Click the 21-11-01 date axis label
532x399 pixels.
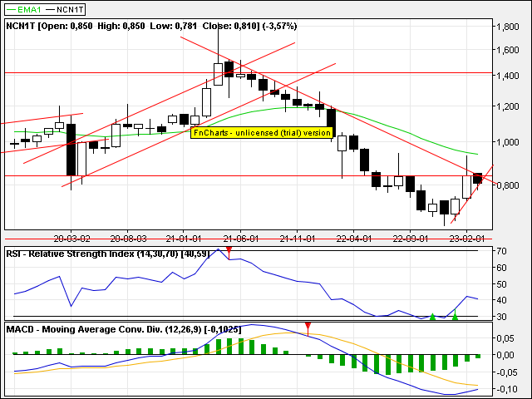298,239
